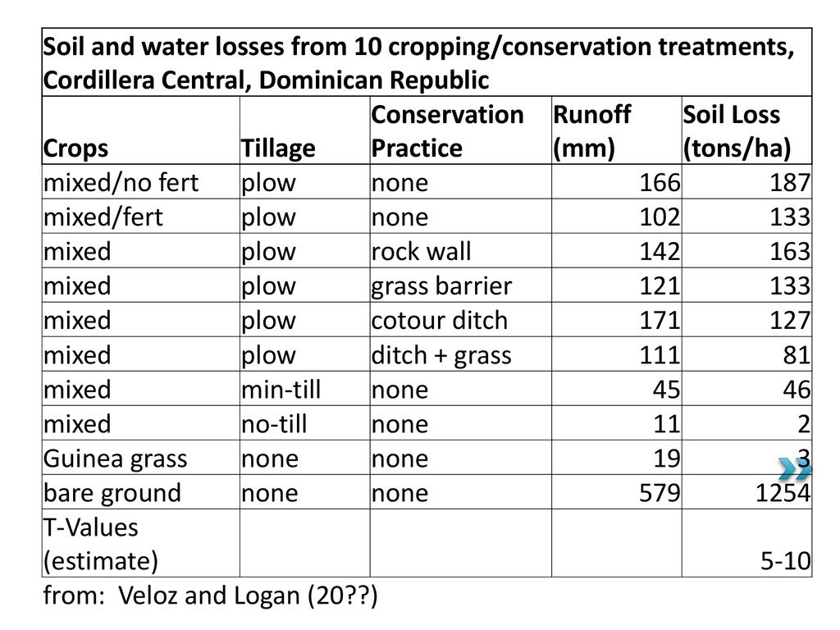Screen dimensions: 840x630
Task: Click the mixed/no fert crops cell
Action: point(121,182)
